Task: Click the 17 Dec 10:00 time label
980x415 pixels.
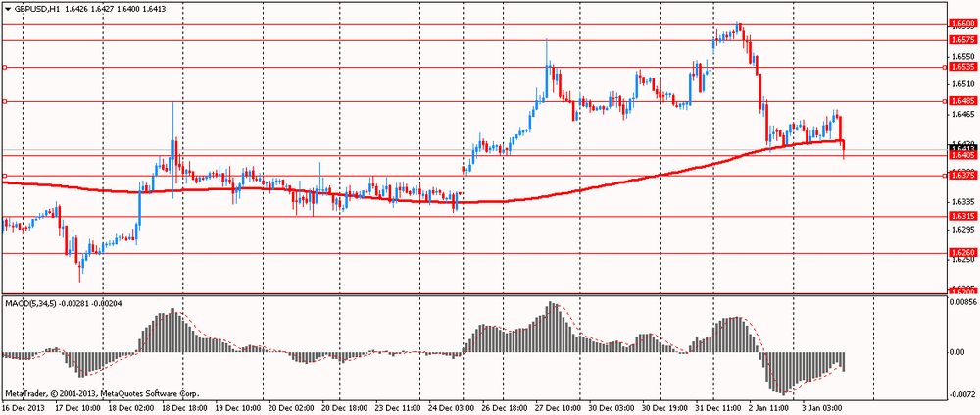Action: click(x=78, y=407)
